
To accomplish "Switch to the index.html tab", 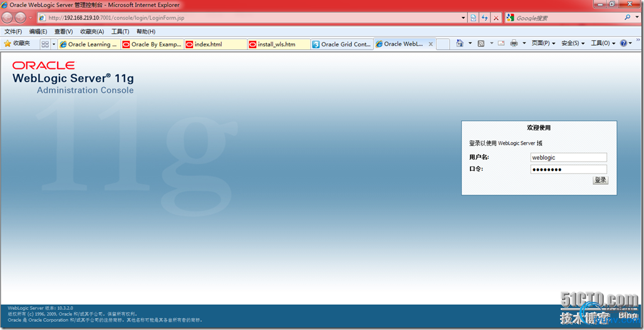I will (216, 44).
